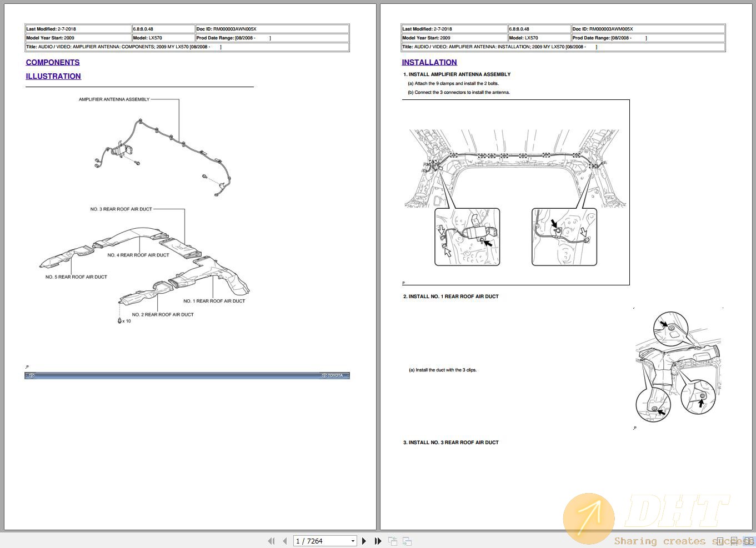Click the line 'Attach the 9 clamps and install the 2 bolts'
The width and height of the screenshot is (756, 548).
tap(453, 83)
